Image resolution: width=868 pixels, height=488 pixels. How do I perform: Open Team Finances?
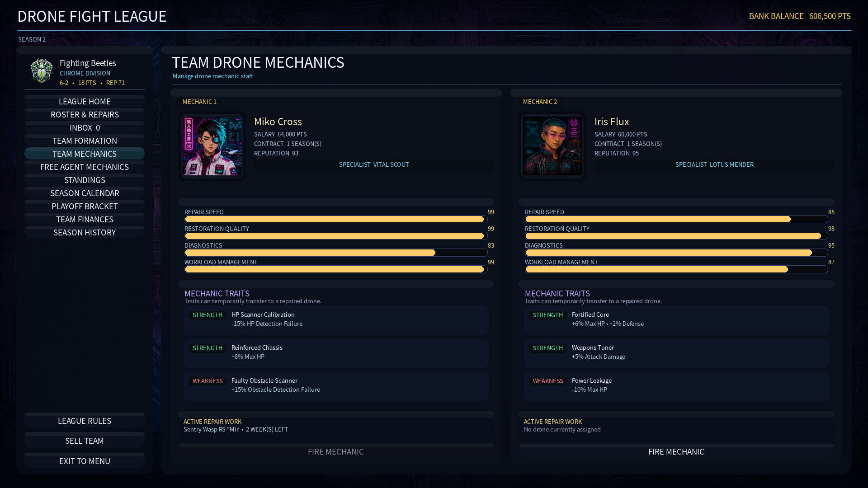tap(85, 219)
